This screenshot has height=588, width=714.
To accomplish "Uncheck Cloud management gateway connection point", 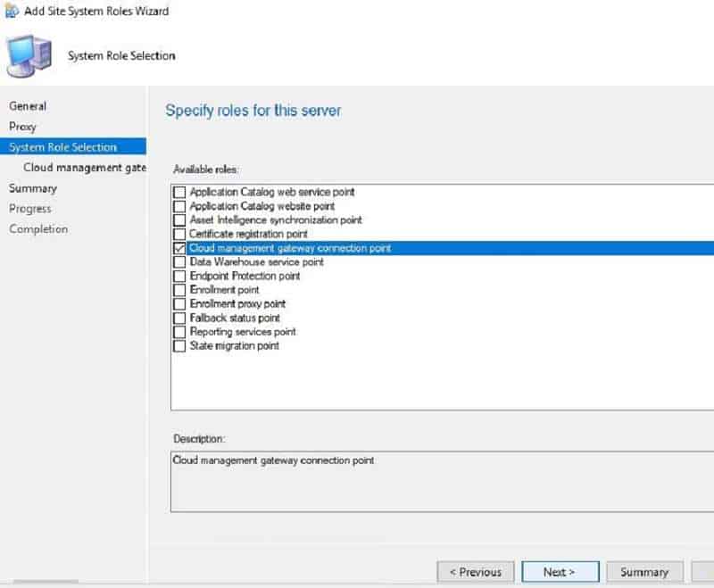I will point(179,248).
